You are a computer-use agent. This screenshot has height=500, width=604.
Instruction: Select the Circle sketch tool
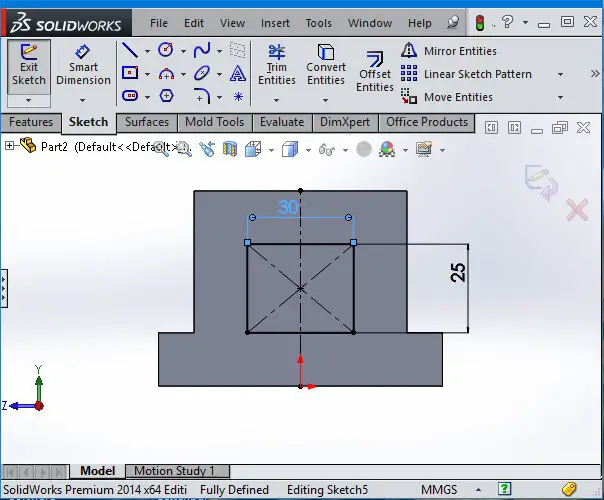166,50
